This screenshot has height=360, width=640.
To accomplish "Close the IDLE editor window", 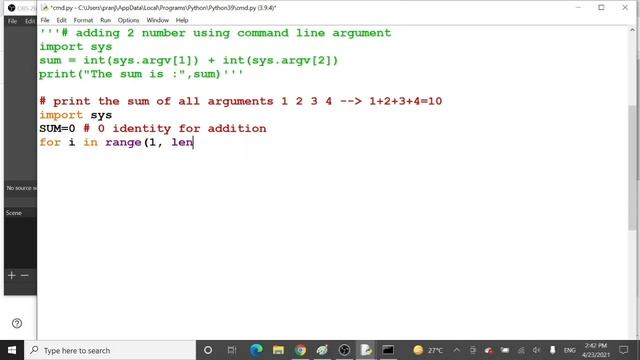I will click(x=625, y=7).
